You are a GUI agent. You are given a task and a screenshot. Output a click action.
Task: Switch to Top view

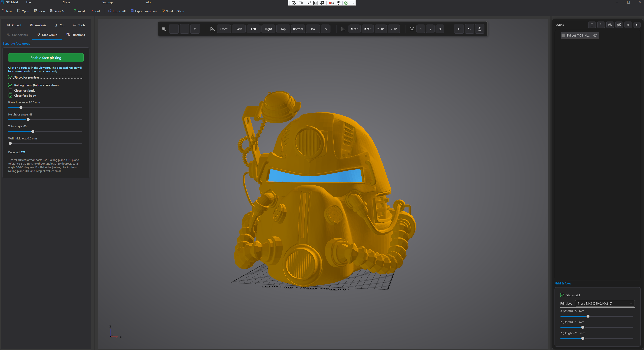coord(283,29)
